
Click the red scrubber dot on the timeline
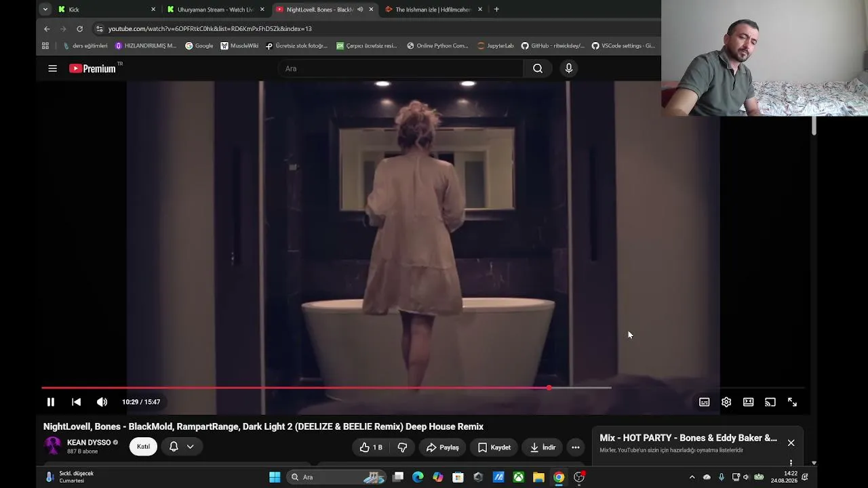(x=549, y=388)
